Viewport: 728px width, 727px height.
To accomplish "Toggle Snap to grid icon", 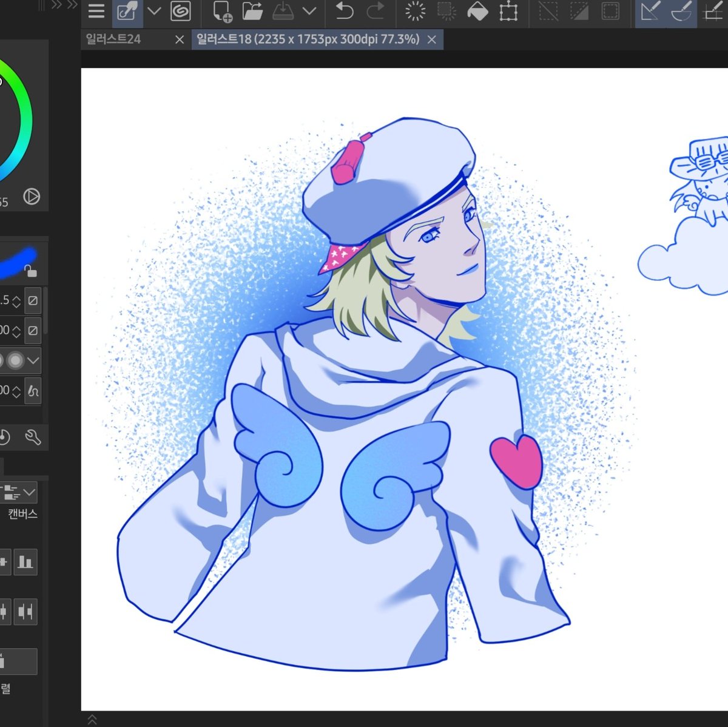I will click(713, 12).
